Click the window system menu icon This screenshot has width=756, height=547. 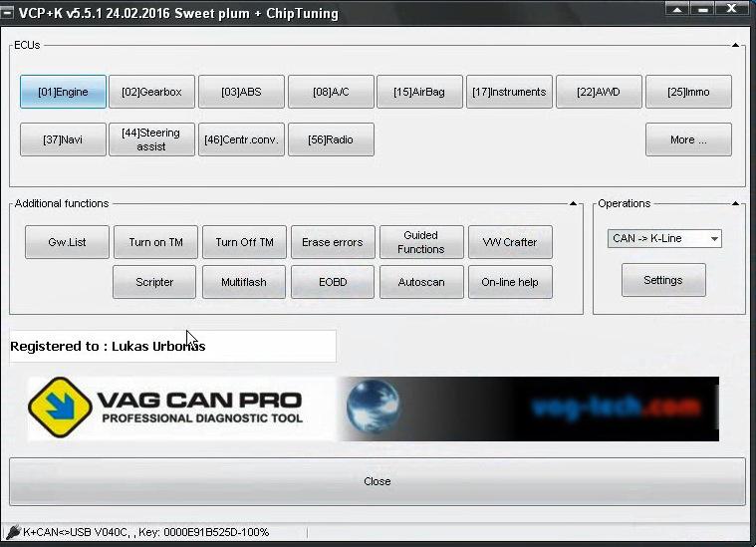9,13
